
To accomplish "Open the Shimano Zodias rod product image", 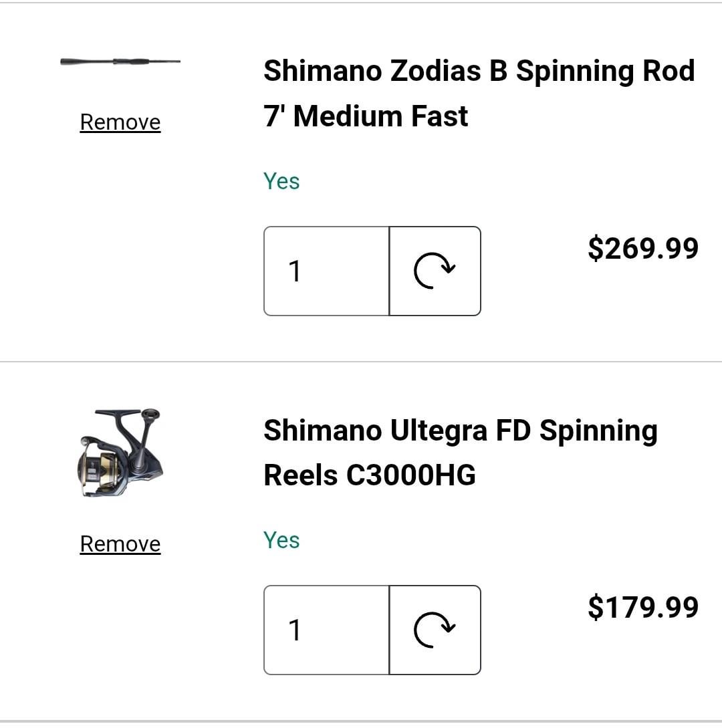I will tap(120, 62).
